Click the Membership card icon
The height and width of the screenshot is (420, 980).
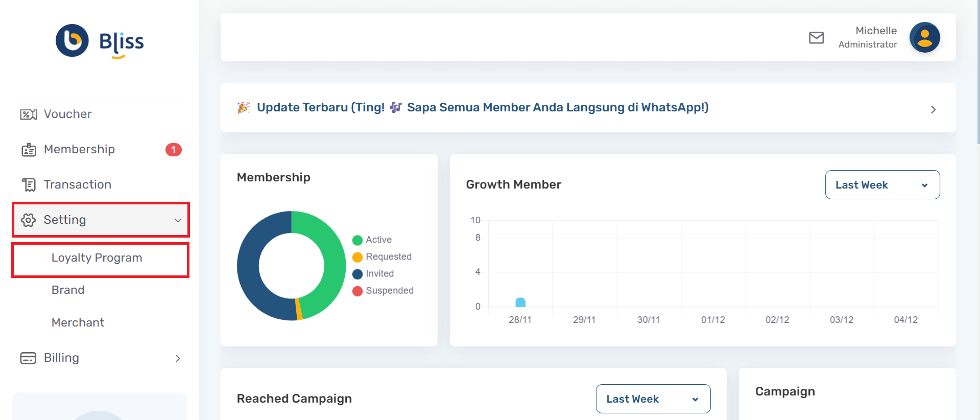[x=29, y=150]
